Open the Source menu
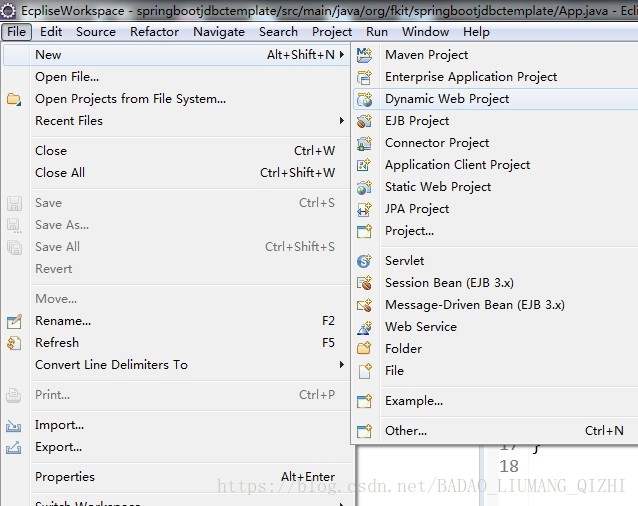 pos(96,32)
